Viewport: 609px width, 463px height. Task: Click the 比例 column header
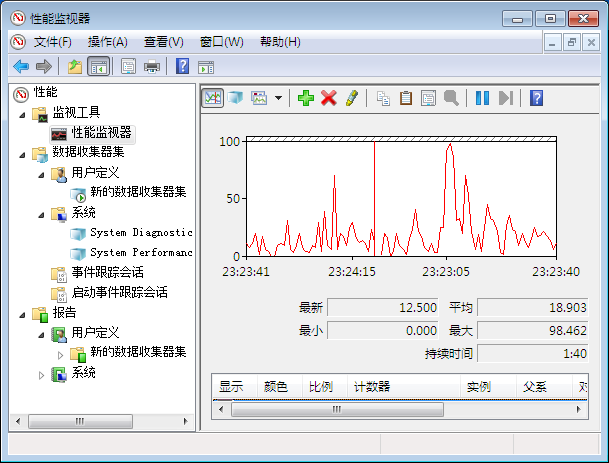[324, 386]
